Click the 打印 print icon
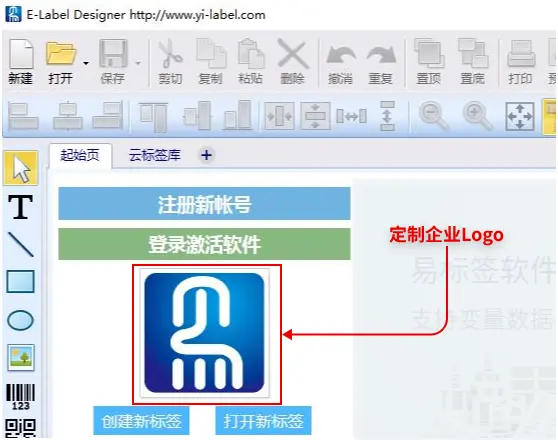The height and width of the screenshot is (440, 558). [x=520, y=62]
